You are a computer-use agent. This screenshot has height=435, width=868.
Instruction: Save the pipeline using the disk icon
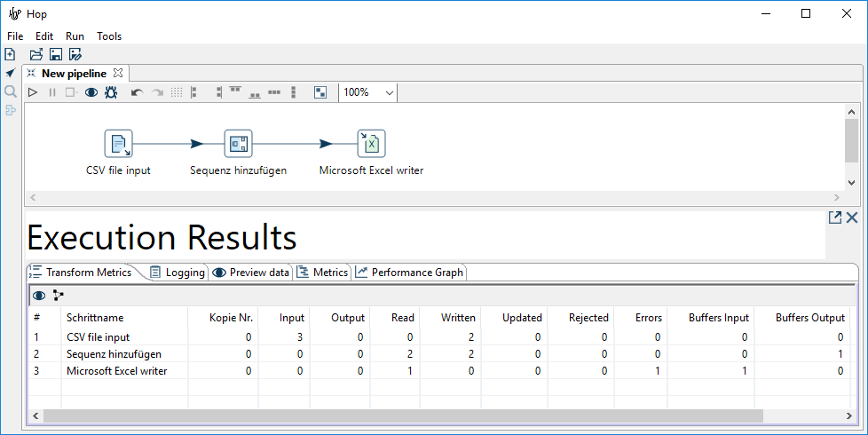[x=55, y=54]
